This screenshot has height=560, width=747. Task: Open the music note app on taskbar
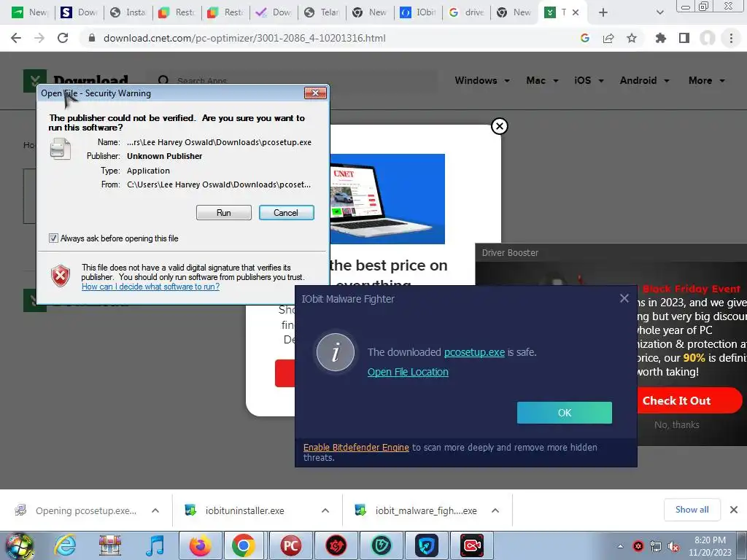[x=155, y=545]
